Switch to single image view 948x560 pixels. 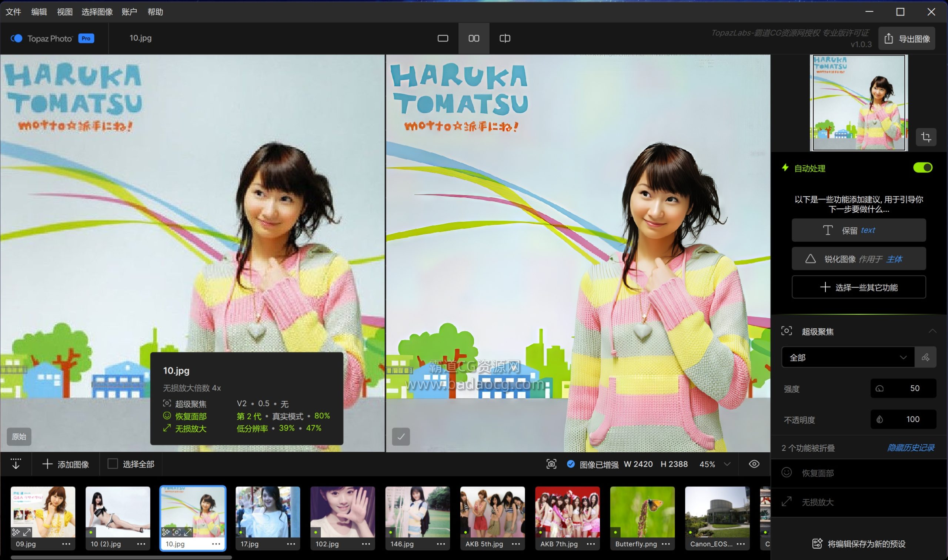443,38
